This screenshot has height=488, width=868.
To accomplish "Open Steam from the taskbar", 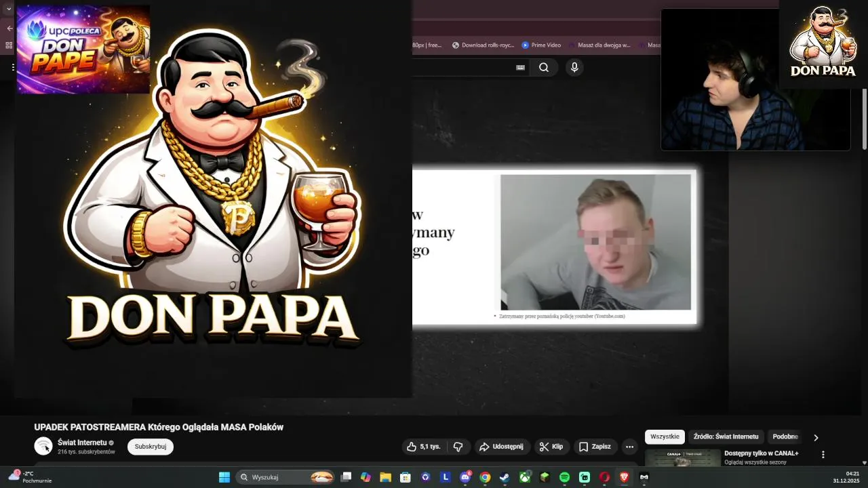I will (505, 477).
